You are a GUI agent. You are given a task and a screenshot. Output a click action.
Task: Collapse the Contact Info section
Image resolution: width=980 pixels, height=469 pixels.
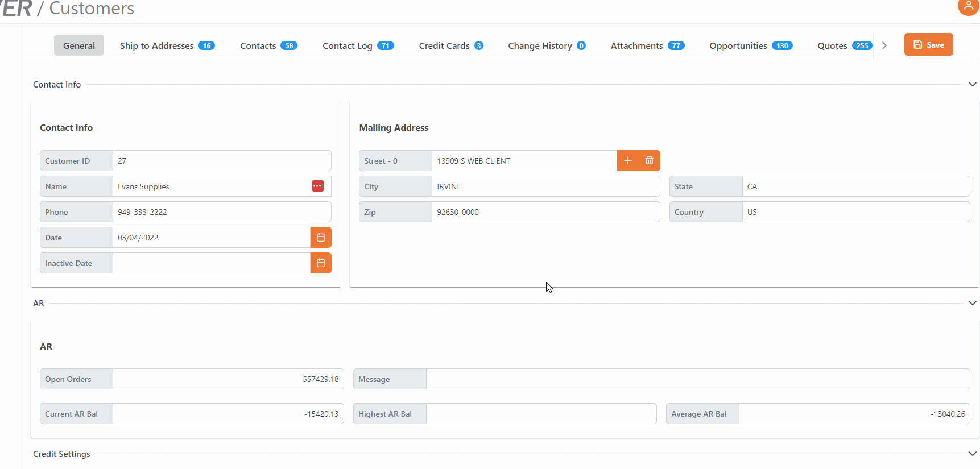tap(972, 84)
